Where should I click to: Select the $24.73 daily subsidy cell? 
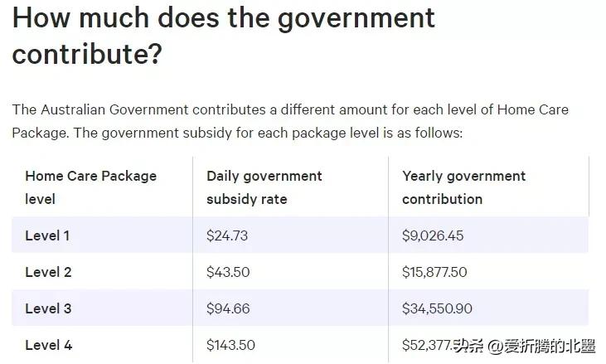[x=227, y=235]
